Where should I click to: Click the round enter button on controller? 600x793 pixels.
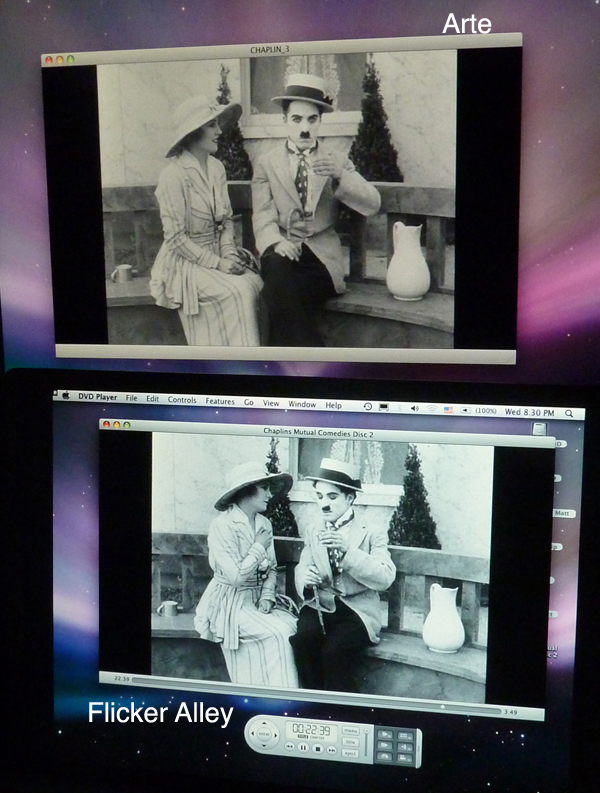(264, 734)
